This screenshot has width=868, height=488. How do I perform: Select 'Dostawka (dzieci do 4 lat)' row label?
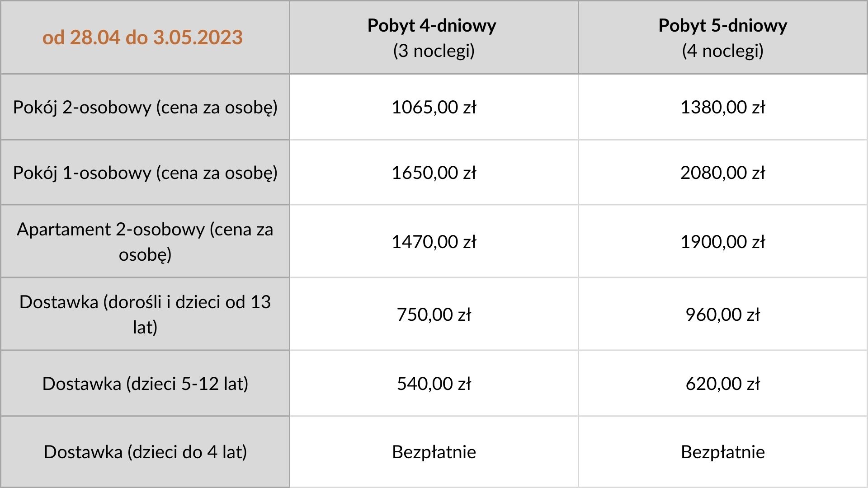point(145,452)
